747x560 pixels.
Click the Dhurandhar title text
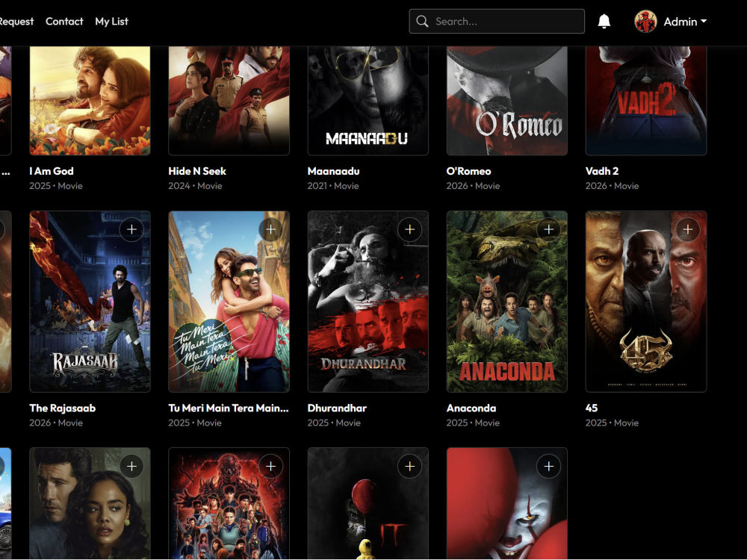(338, 408)
